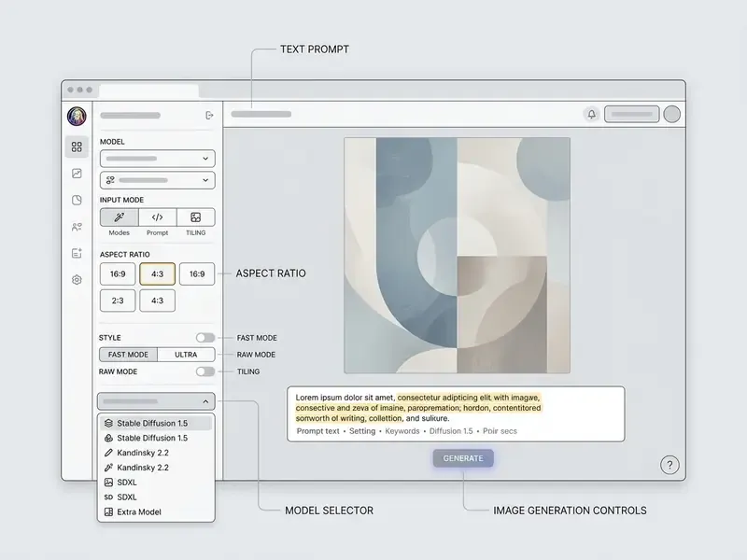Screen dimensions: 747x560
Task: Choose highlighted 4:3 aspect ratio
Action: click(157, 273)
